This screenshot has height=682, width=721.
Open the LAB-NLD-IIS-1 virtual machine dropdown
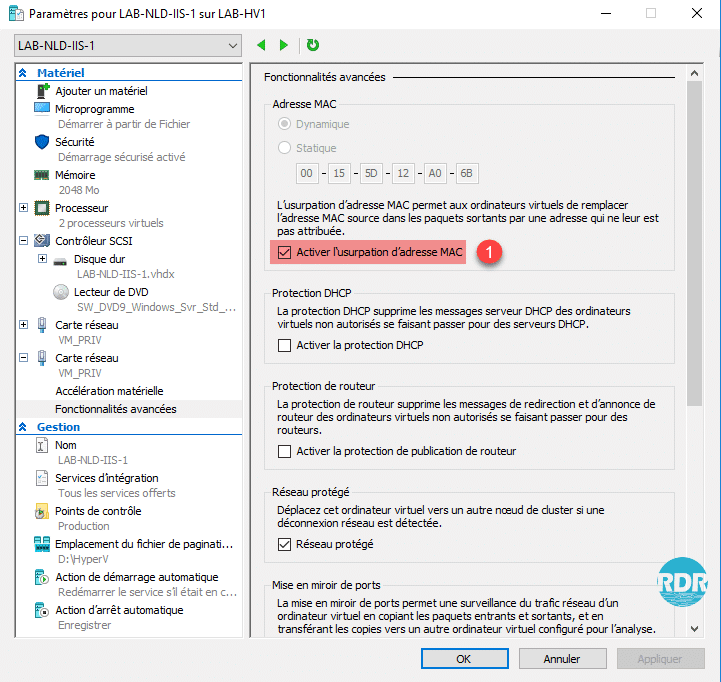128,46
